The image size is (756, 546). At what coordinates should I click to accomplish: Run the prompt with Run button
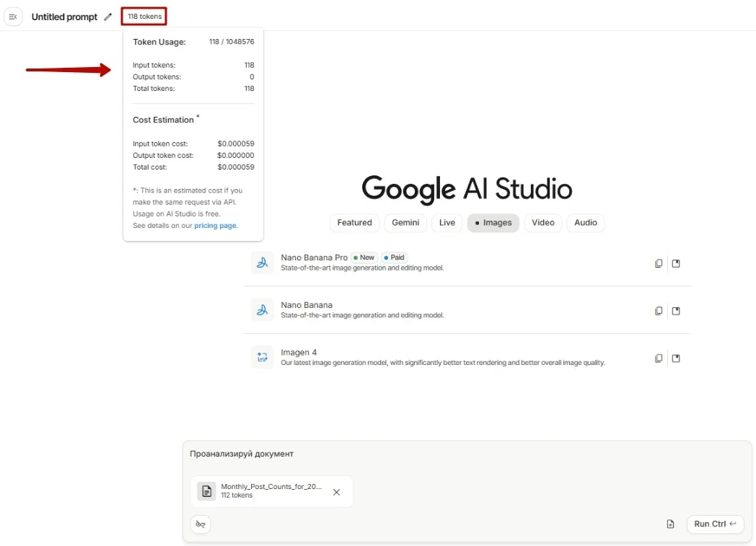715,524
